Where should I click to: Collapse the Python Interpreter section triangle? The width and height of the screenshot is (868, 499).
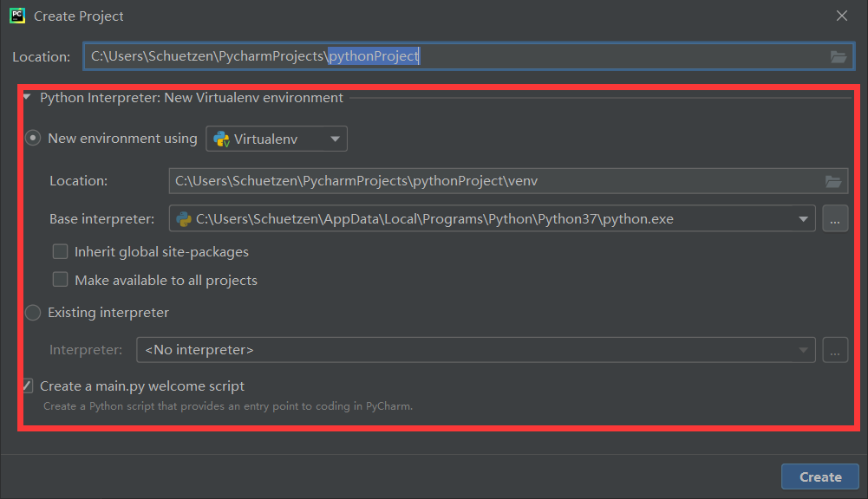pyautogui.click(x=27, y=97)
